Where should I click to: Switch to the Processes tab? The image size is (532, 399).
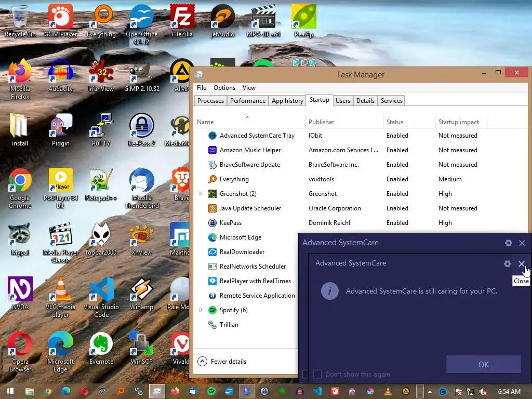(210, 101)
